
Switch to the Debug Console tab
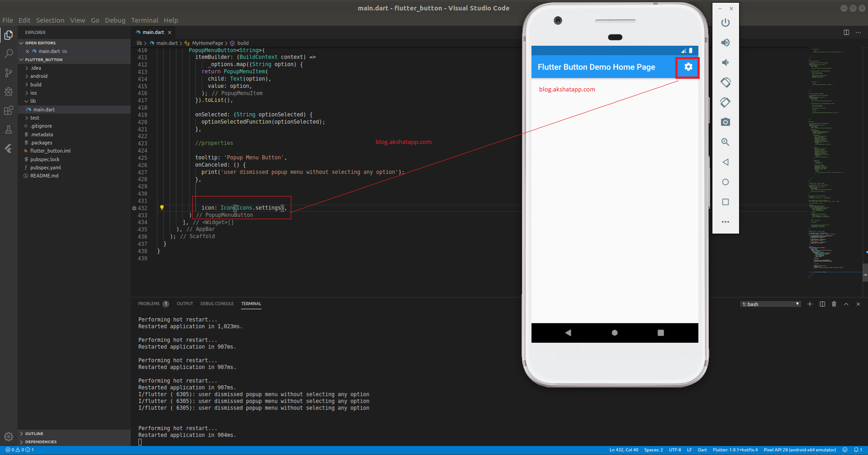tap(217, 304)
